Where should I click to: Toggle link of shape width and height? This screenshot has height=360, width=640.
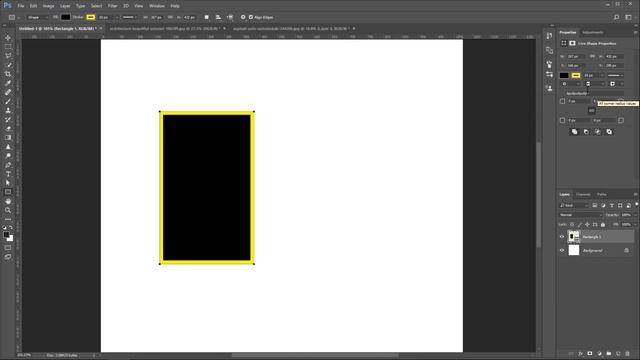click(x=593, y=56)
